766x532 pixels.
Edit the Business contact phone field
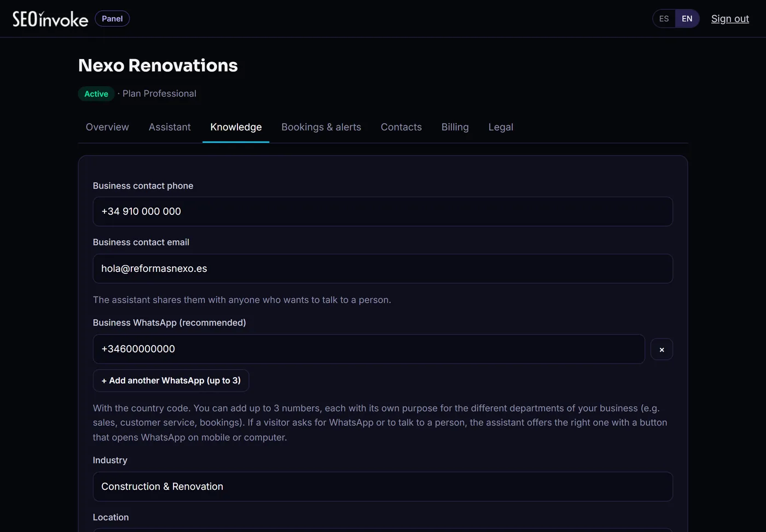(x=383, y=212)
